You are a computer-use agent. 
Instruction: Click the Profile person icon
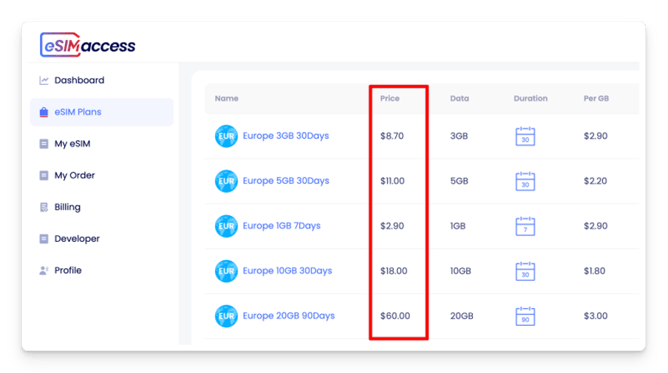pos(43,270)
